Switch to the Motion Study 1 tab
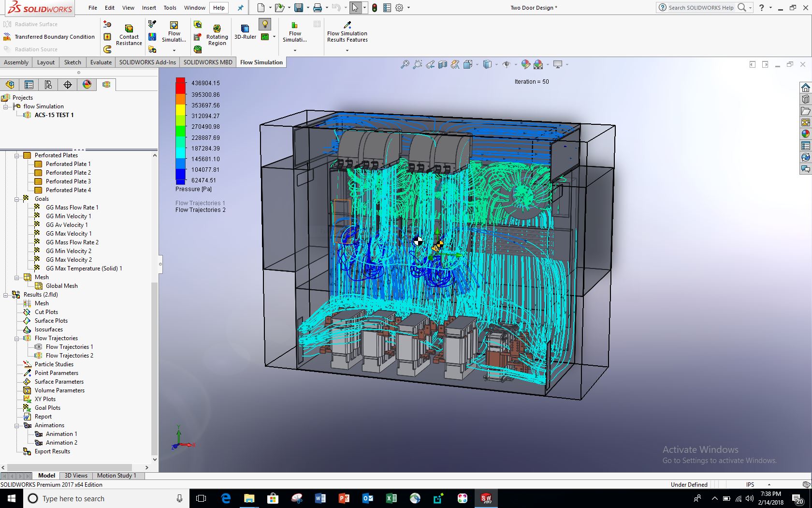This screenshot has height=508, width=812. click(116, 476)
